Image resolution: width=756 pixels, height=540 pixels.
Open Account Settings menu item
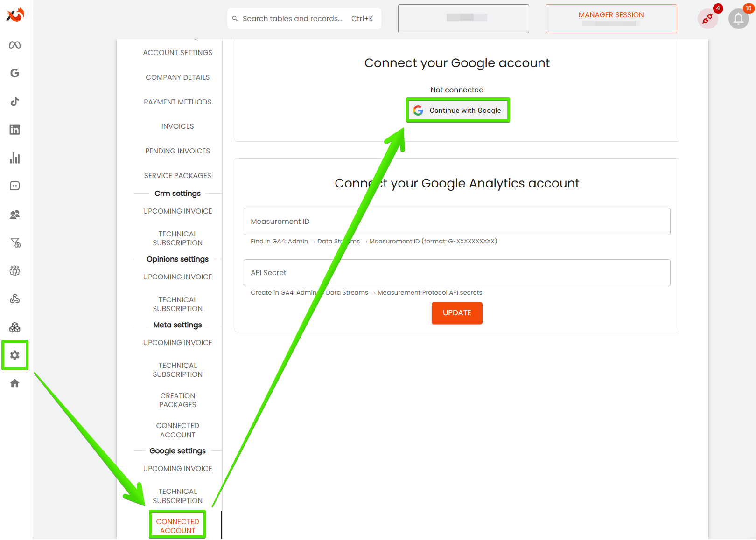(x=177, y=53)
